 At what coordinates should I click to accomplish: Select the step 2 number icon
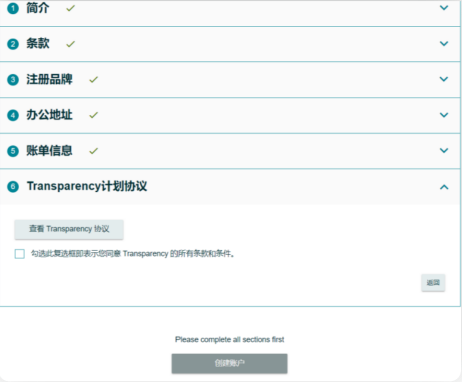[13, 44]
